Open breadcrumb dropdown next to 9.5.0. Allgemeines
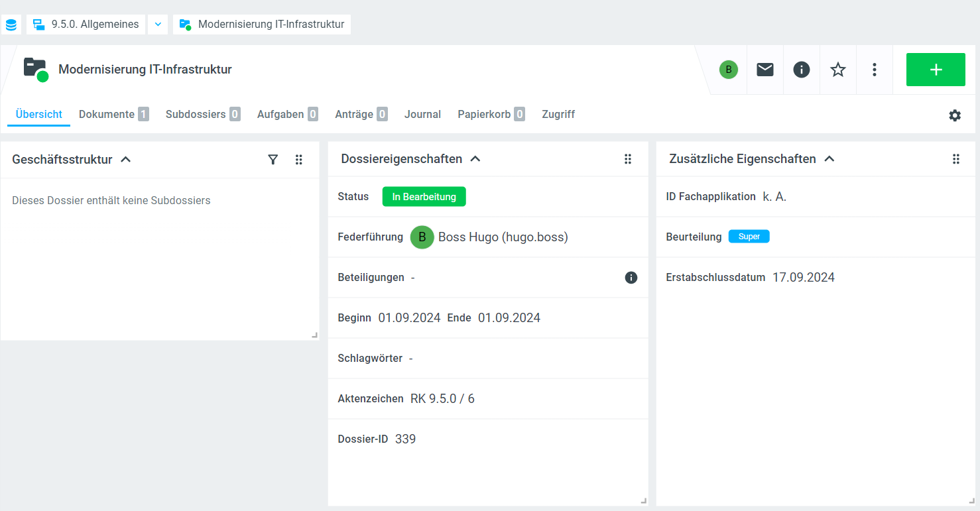The image size is (980, 511). [x=158, y=25]
